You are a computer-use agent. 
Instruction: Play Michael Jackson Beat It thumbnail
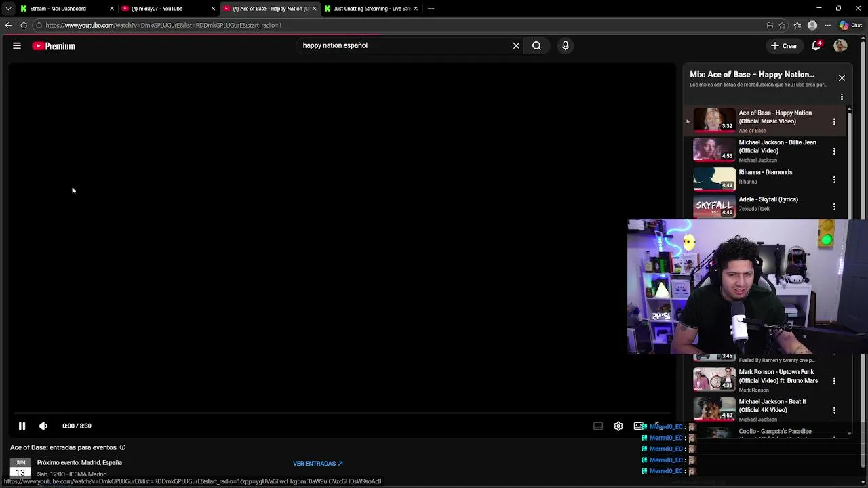pos(714,409)
